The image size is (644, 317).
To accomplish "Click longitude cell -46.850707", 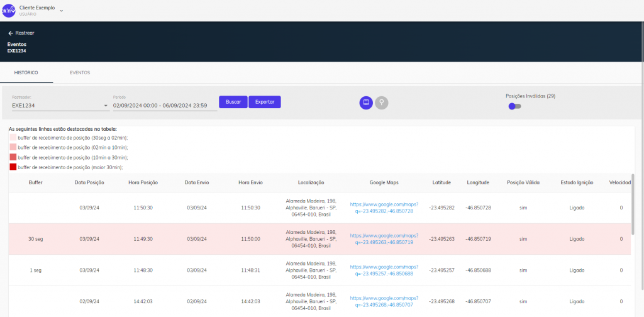I will (x=478, y=301).
